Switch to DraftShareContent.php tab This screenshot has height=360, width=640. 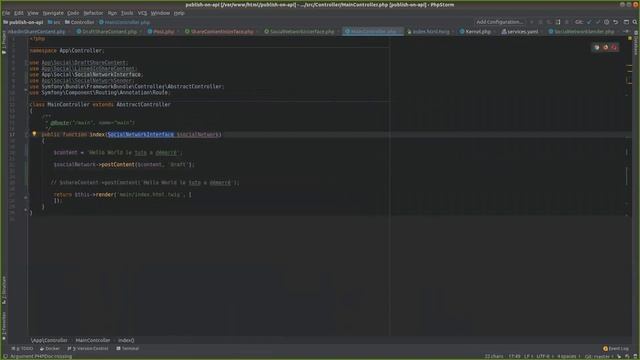pos(109,31)
